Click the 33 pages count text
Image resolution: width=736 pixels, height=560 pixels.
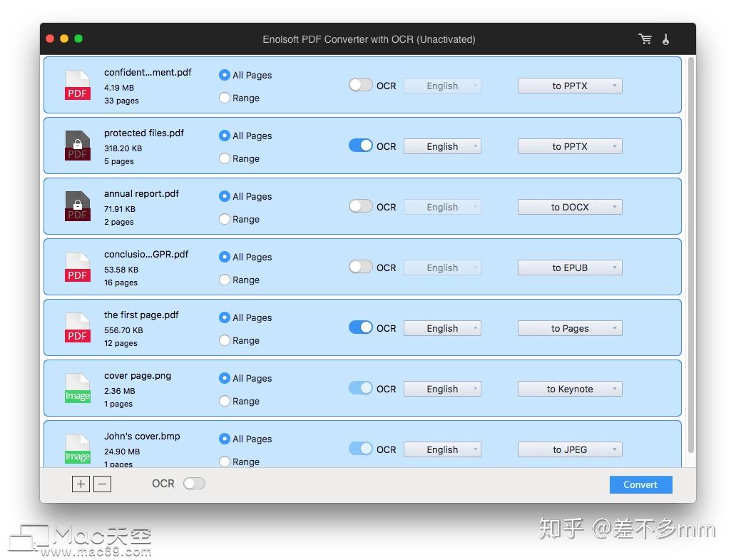tap(121, 101)
